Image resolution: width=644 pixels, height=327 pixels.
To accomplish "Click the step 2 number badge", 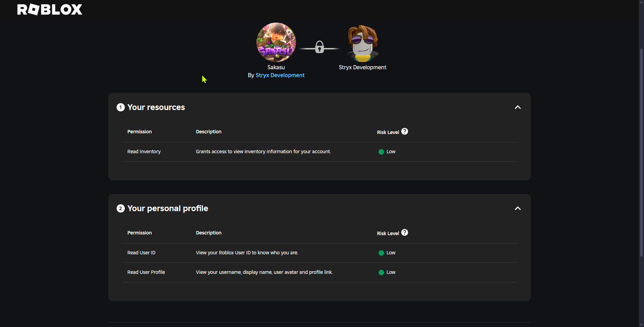I will (121, 208).
